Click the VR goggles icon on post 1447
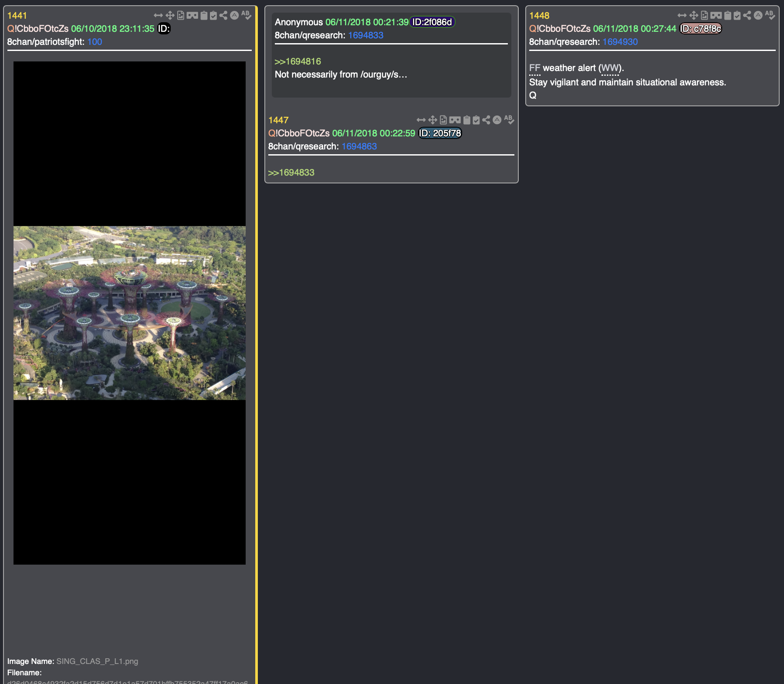 pyautogui.click(x=455, y=120)
